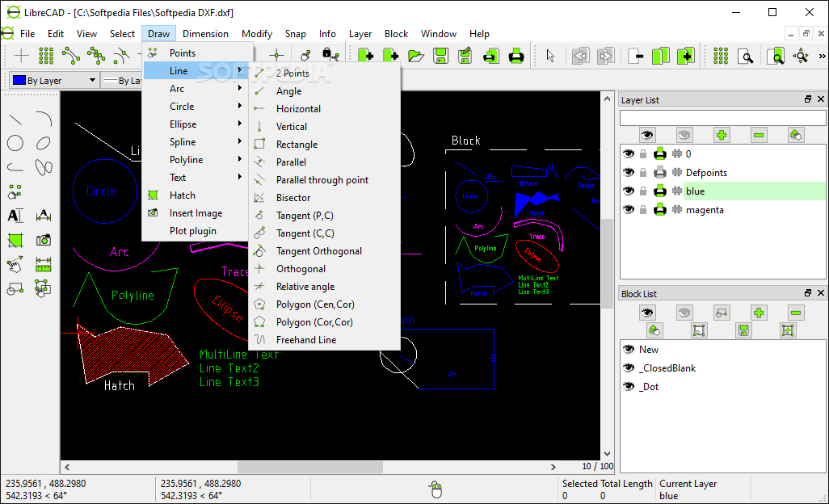This screenshot has width=829, height=504.
Task: Select the Text tool in left toolbox
Action: tap(15, 216)
